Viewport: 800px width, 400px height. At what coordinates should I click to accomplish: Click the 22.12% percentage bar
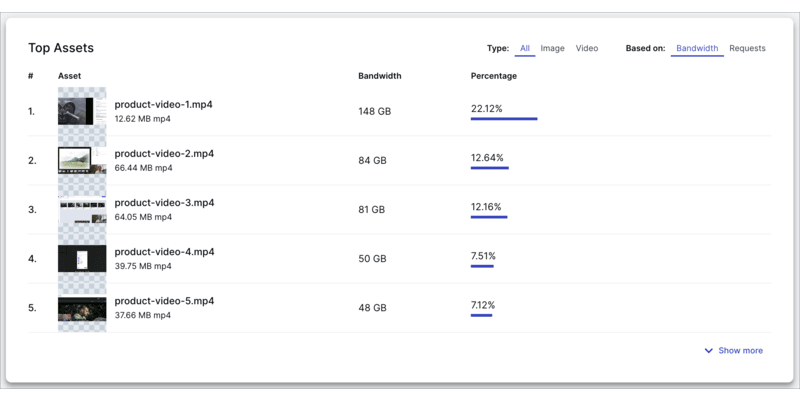pos(504,119)
